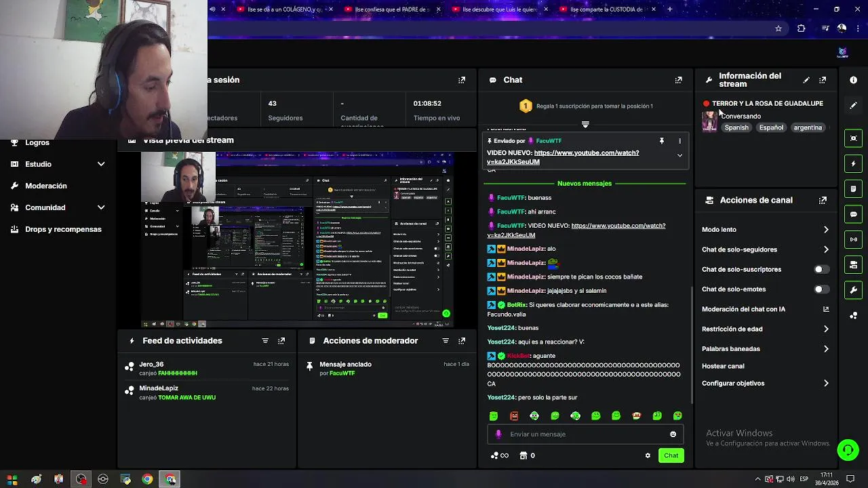Open a new browser tab
The height and width of the screenshot is (488, 868).
pos(670,9)
